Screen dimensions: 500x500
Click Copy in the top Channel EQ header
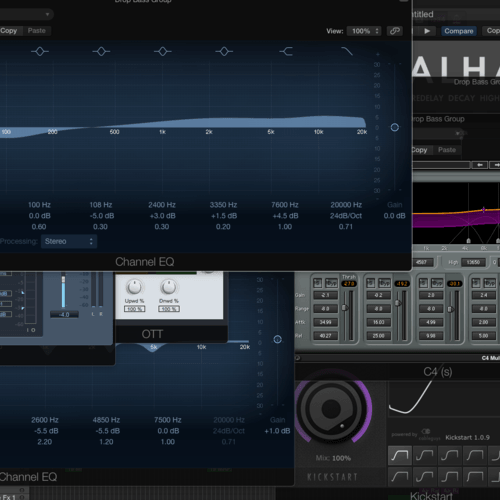[9, 31]
